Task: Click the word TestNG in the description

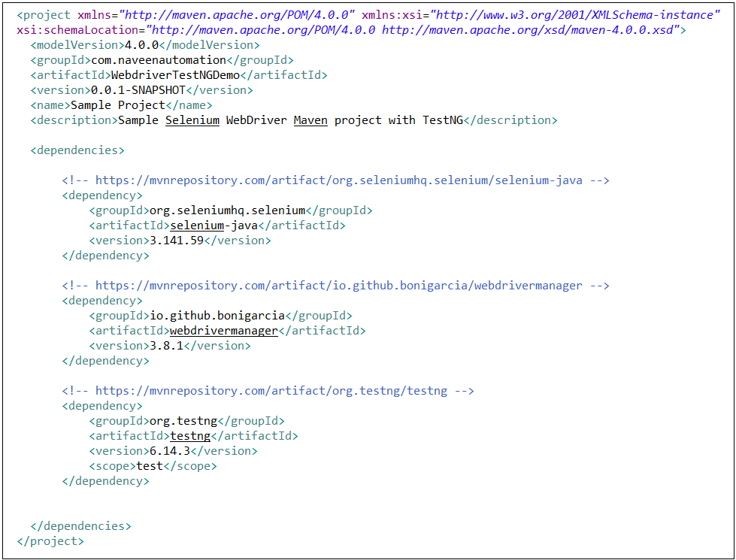Action: [443, 120]
